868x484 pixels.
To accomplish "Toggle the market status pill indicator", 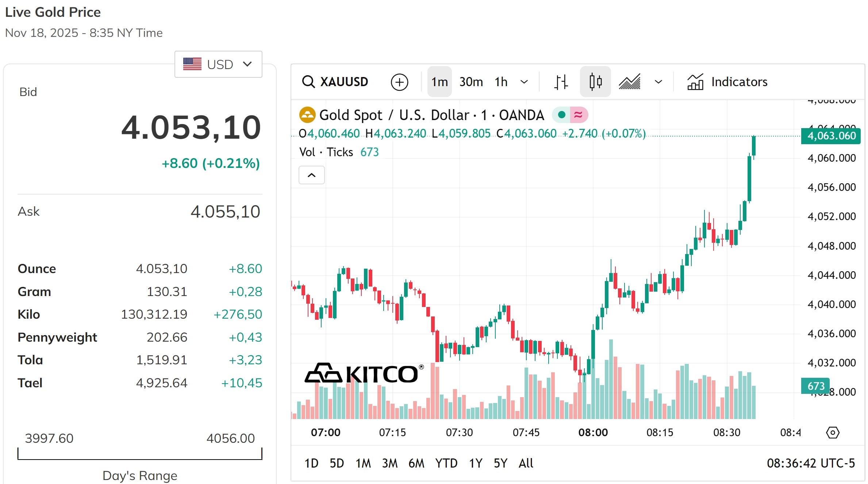I will (572, 114).
